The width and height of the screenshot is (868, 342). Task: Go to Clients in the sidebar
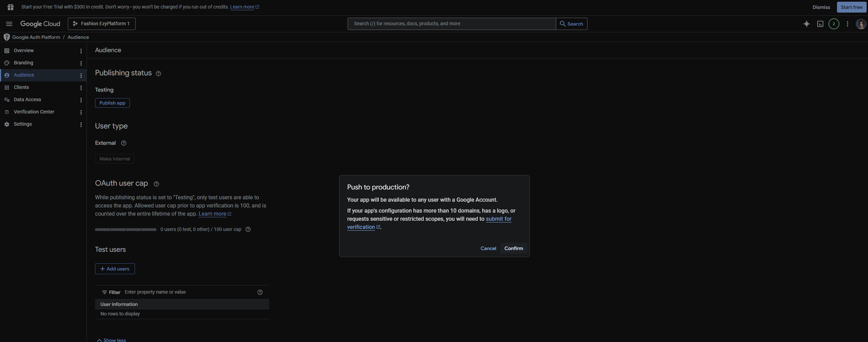click(21, 87)
